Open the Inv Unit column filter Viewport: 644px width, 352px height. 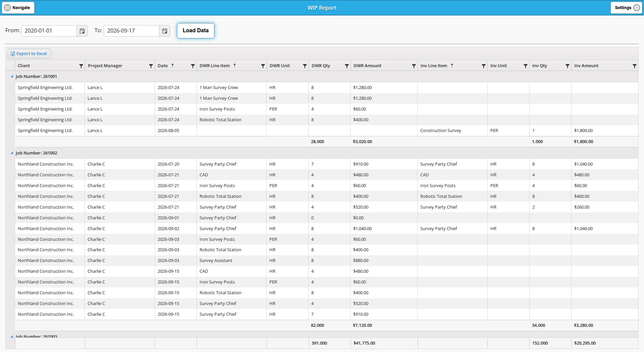click(x=526, y=66)
